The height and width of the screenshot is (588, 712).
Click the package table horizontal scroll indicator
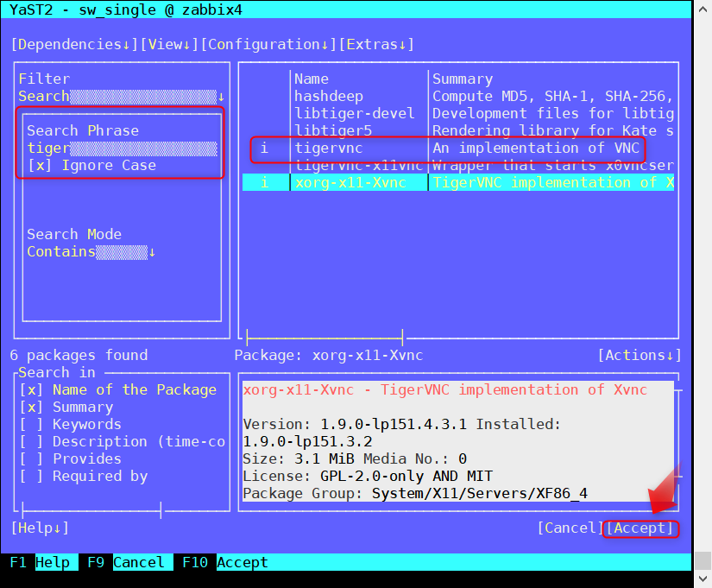324,338
